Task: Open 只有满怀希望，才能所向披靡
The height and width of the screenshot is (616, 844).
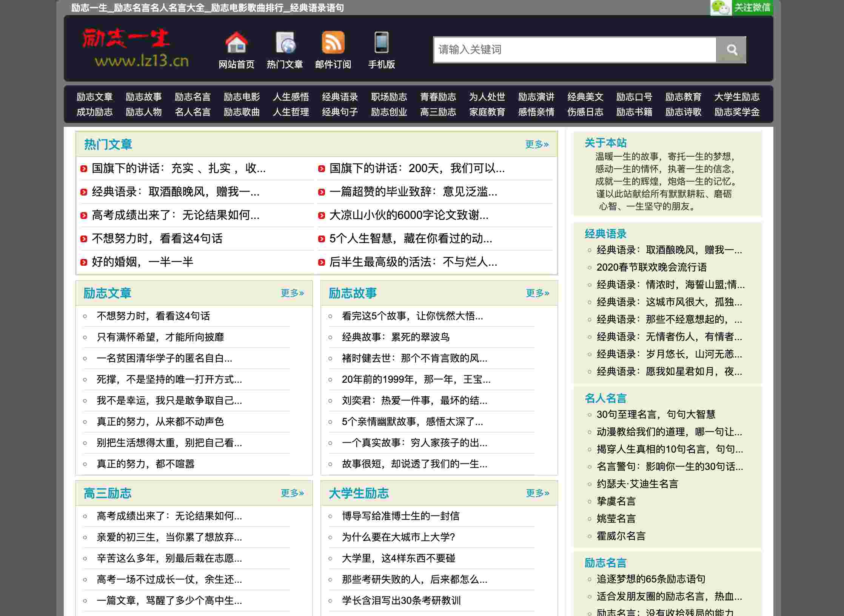Action: pos(160,337)
